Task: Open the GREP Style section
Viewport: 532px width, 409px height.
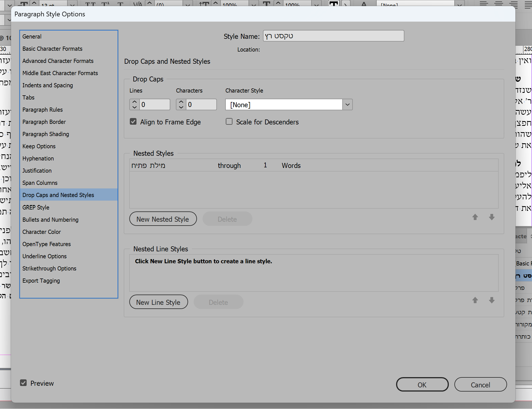Action: coord(69,208)
